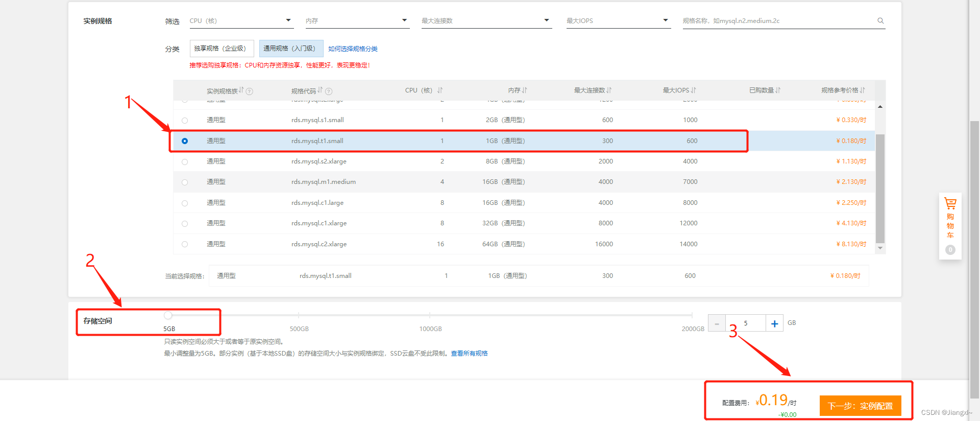
Task: Click price ¥ 2.250/时 cell
Action: click(x=851, y=203)
